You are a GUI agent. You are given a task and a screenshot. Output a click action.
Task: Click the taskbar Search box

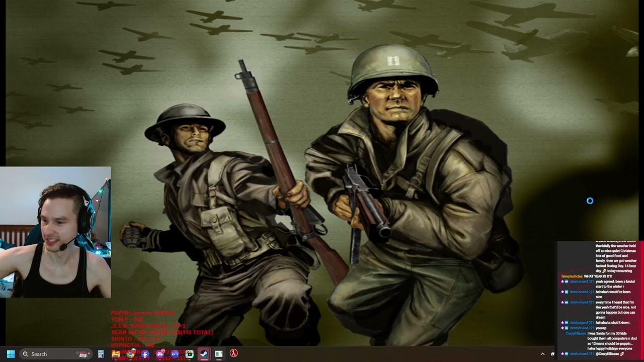point(55,354)
